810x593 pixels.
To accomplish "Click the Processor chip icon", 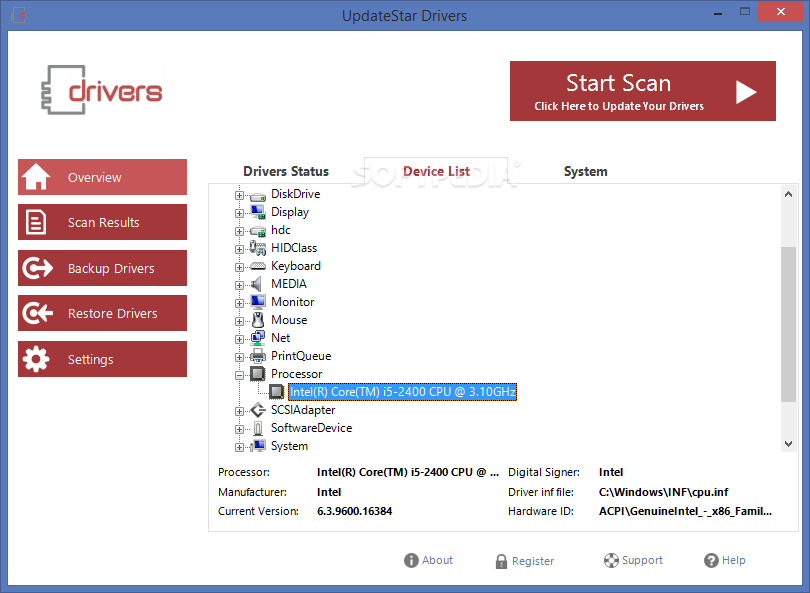I will [x=258, y=373].
